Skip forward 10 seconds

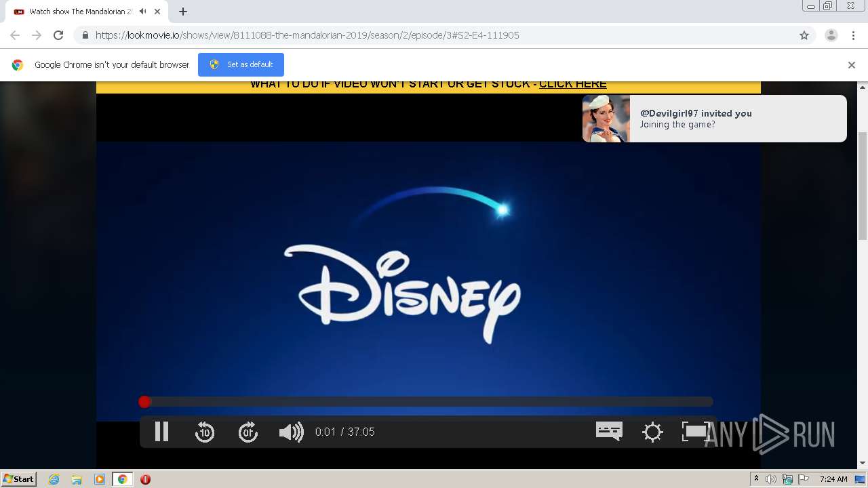click(x=248, y=432)
